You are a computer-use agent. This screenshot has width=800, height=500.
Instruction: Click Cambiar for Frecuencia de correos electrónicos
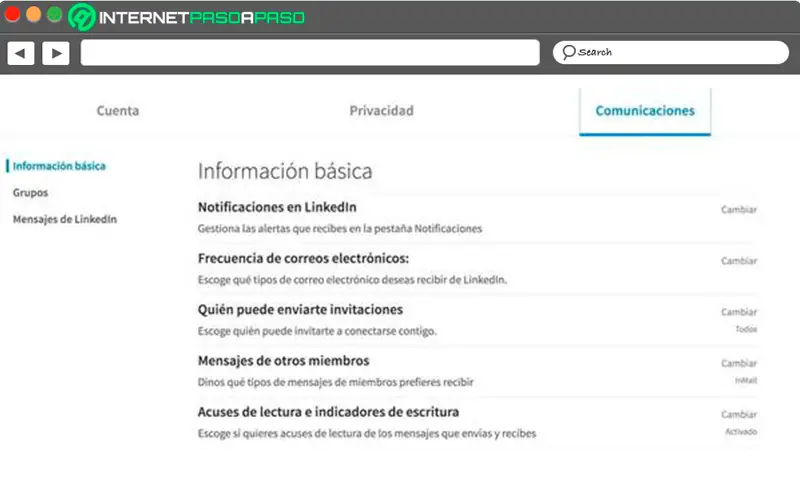coord(739,261)
